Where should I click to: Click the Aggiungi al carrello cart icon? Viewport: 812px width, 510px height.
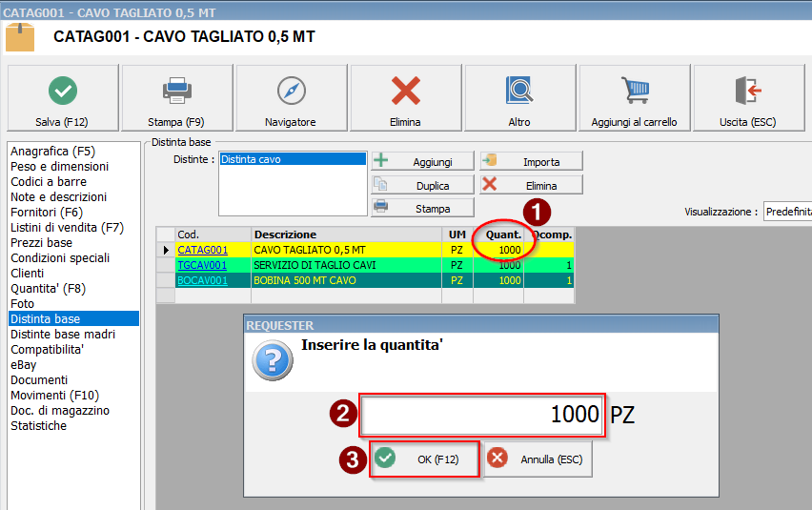click(x=635, y=91)
